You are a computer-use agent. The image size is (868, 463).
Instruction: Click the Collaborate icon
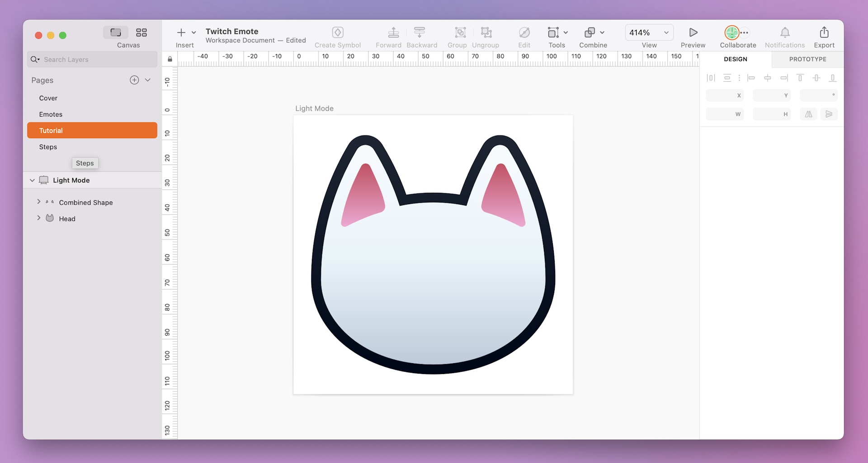click(x=732, y=33)
